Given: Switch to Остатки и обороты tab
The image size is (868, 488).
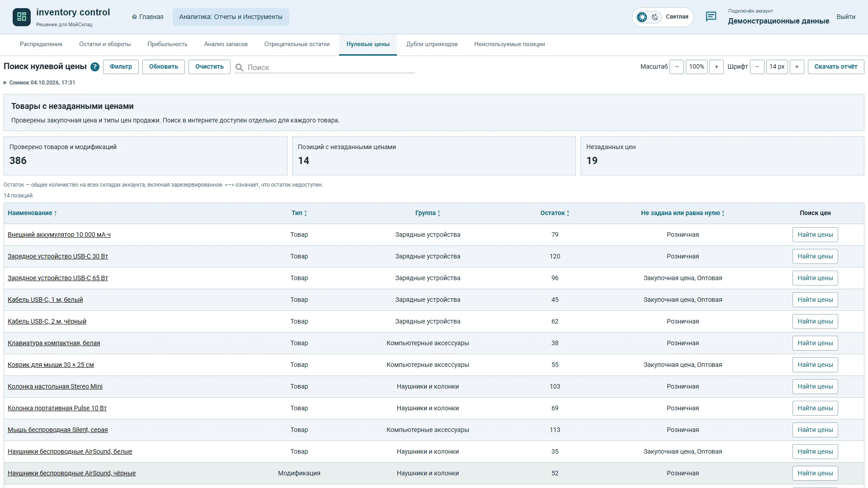Looking at the screenshot, I should click(x=105, y=44).
